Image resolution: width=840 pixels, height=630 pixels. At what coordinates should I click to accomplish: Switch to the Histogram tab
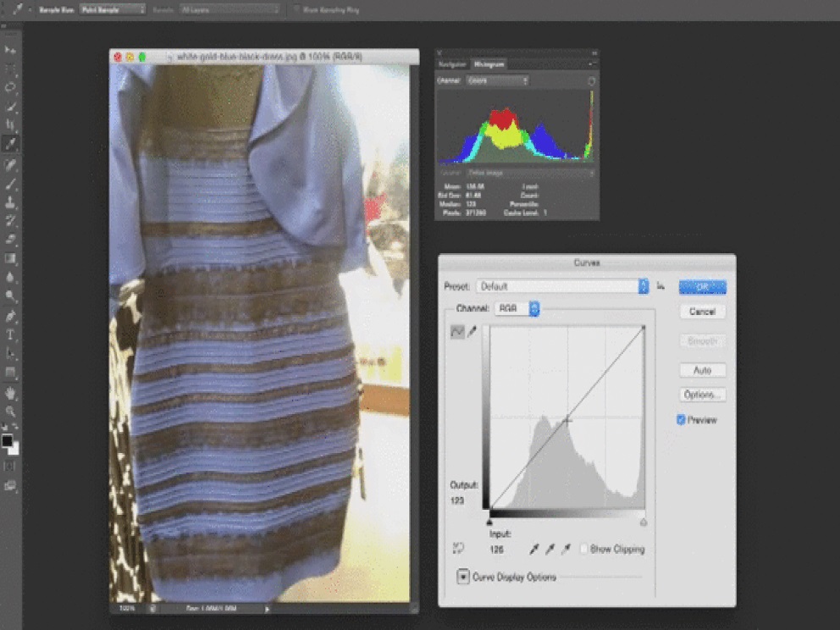click(489, 64)
